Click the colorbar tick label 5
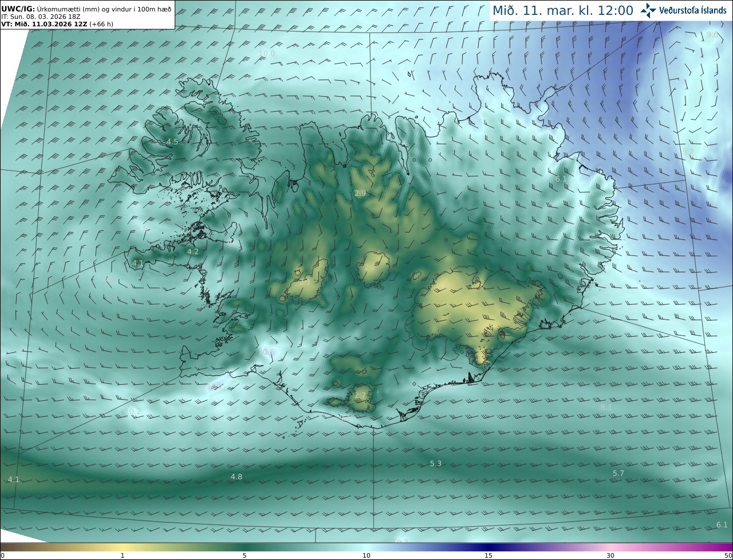This screenshot has width=733, height=560. coord(245,555)
